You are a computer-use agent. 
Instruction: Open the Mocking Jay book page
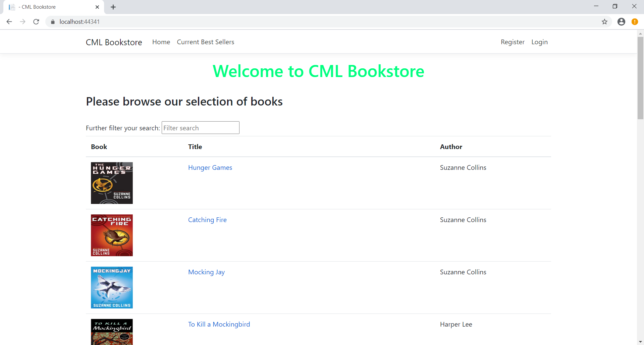[206, 272]
